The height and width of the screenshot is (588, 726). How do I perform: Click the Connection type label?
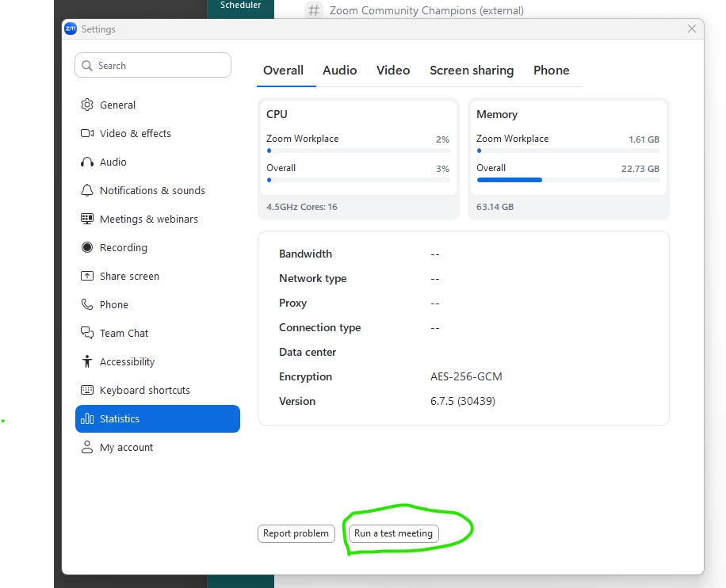coord(320,328)
